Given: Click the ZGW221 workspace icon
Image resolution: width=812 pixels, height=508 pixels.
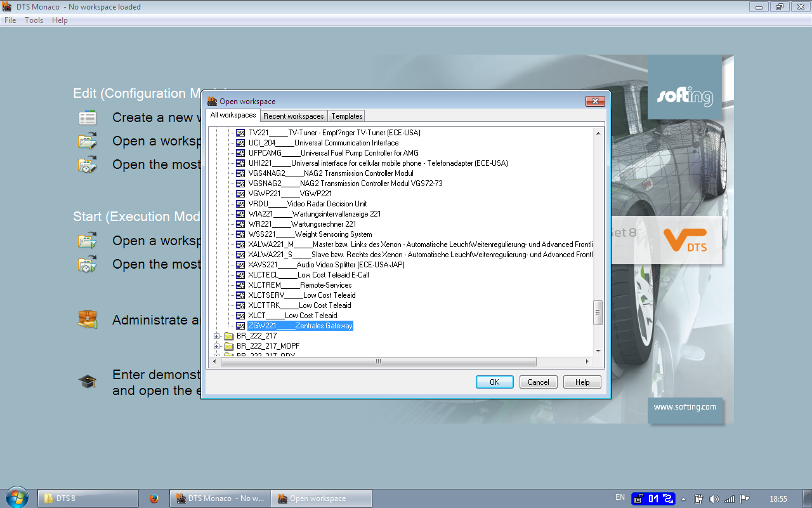Looking at the screenshot, I should 240,326.
